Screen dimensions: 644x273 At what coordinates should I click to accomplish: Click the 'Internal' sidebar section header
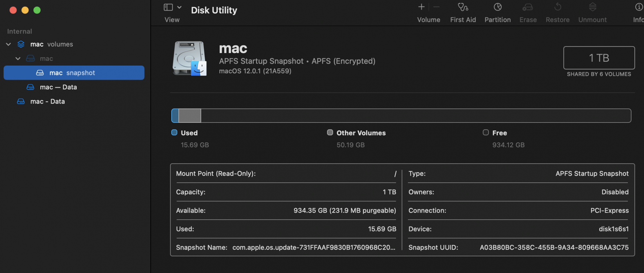20,32
